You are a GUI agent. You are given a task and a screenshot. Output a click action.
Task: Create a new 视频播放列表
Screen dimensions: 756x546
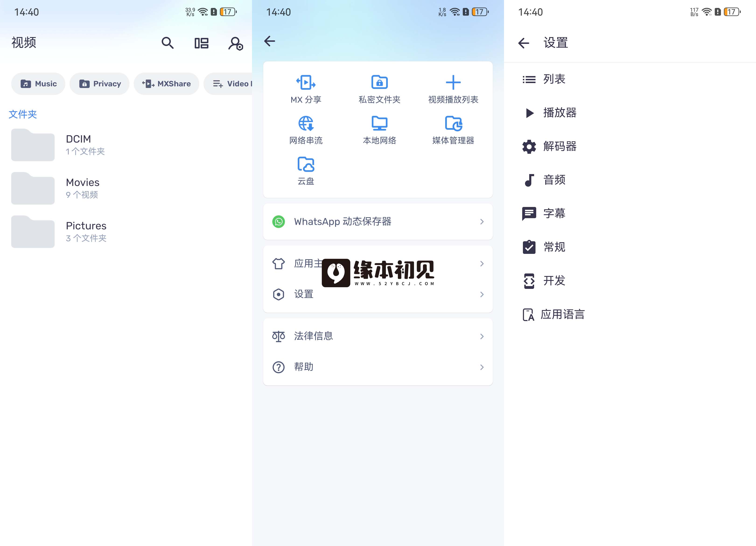(x=453, y=89)
